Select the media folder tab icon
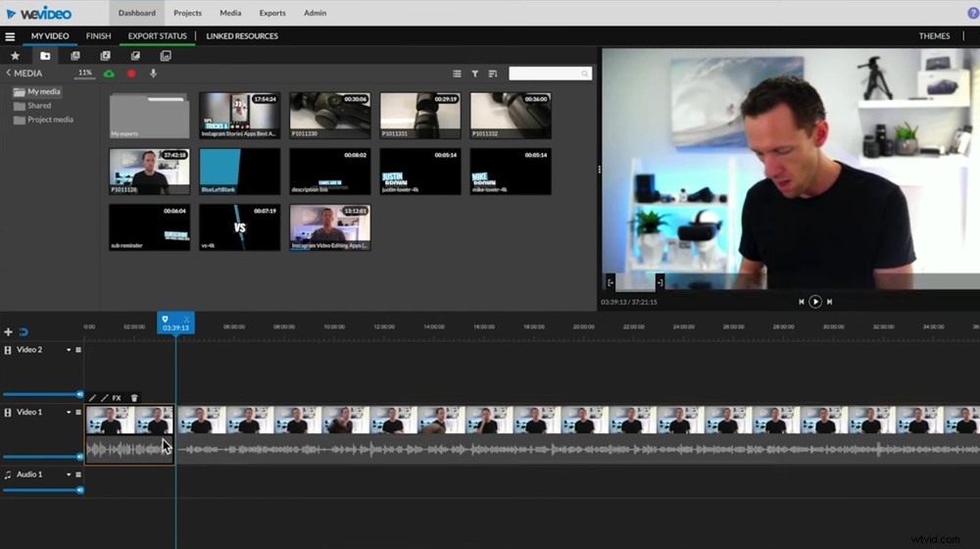Viewport: 980px width, 549px height. [45, 56]
